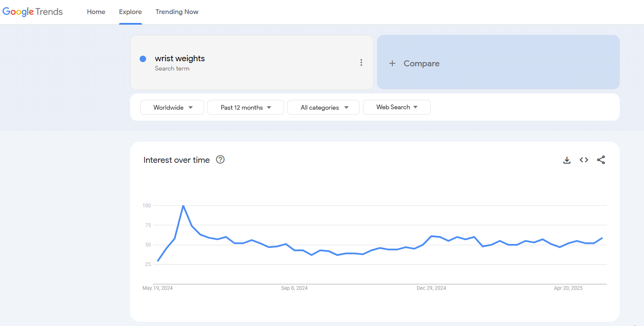644x326 pixels.
Task: Add a comparison term with Compare
Action: click(x=498, y=62)
